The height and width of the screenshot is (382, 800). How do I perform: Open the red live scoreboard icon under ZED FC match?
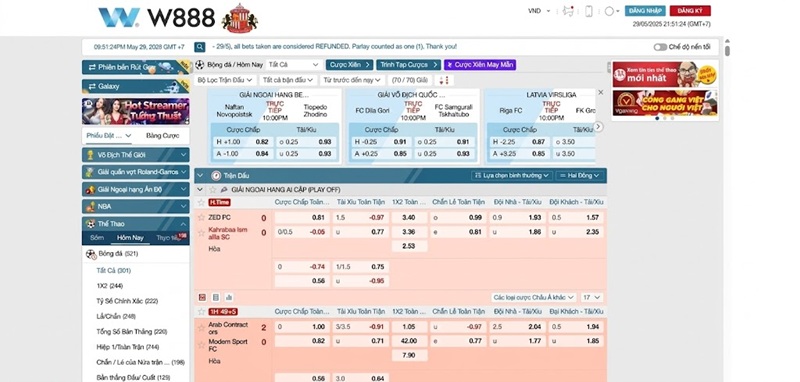pos(202,297)
